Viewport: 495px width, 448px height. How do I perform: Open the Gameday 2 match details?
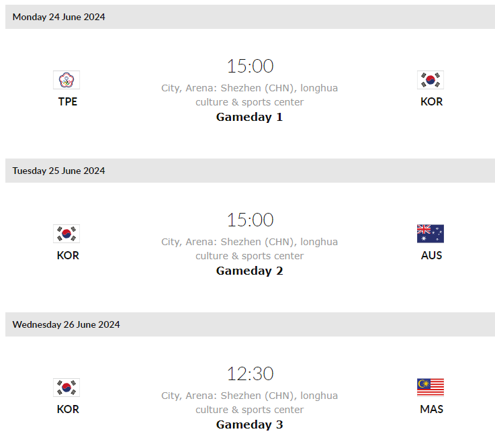pyautogui.click(x=249, y=271)
